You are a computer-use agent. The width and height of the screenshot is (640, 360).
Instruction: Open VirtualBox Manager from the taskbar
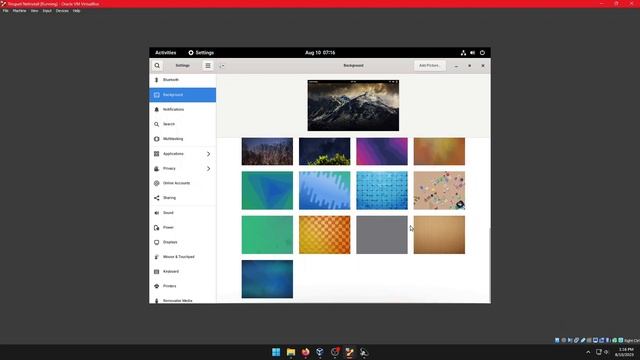(x=320, y=352)
